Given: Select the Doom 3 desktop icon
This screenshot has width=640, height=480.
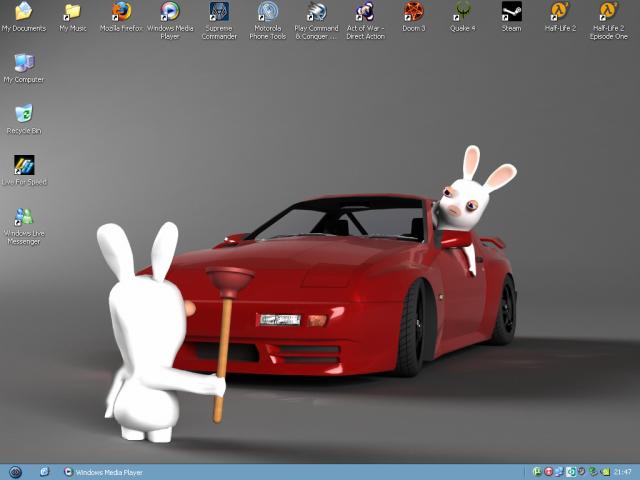Looking at the screenshot, I should tap(413, 17).
